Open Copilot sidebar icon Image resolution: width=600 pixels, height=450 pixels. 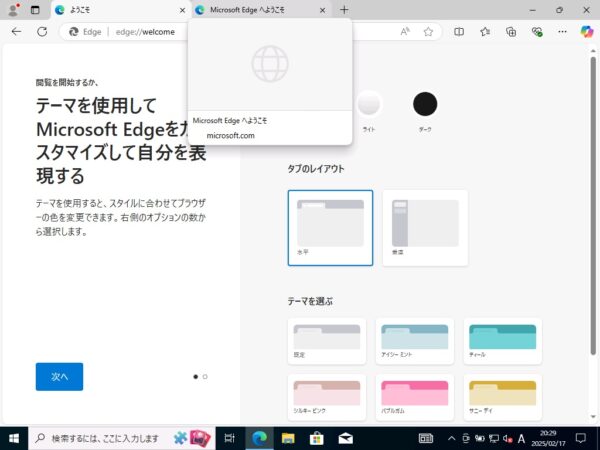coord(587,32)
